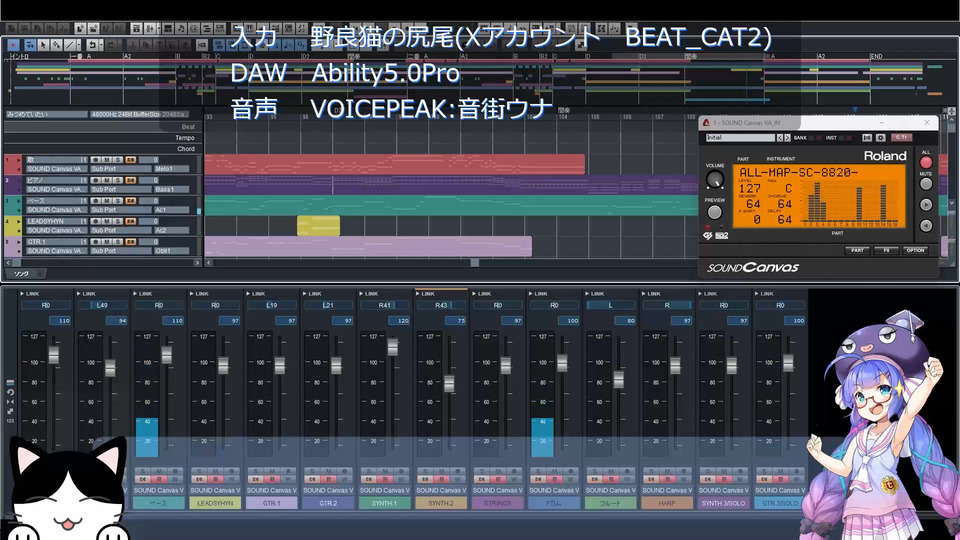This screenshot has width=960, height=540.
Task: Select the pencil draw tool
Action: coord(56,45)
